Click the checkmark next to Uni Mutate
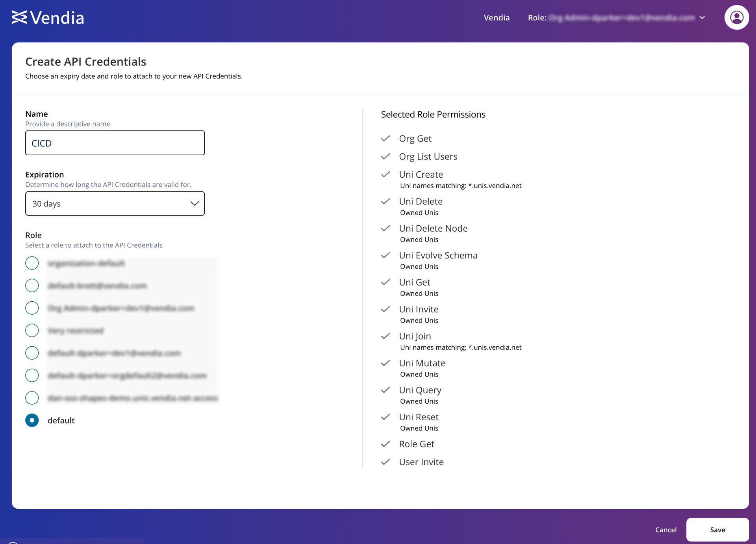The image size is (756, 544). [385, 363]
